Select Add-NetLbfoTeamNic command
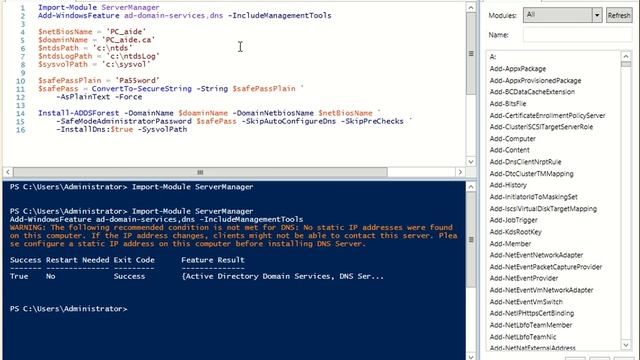Screen dimensions: 640x360 coord(522,337)
